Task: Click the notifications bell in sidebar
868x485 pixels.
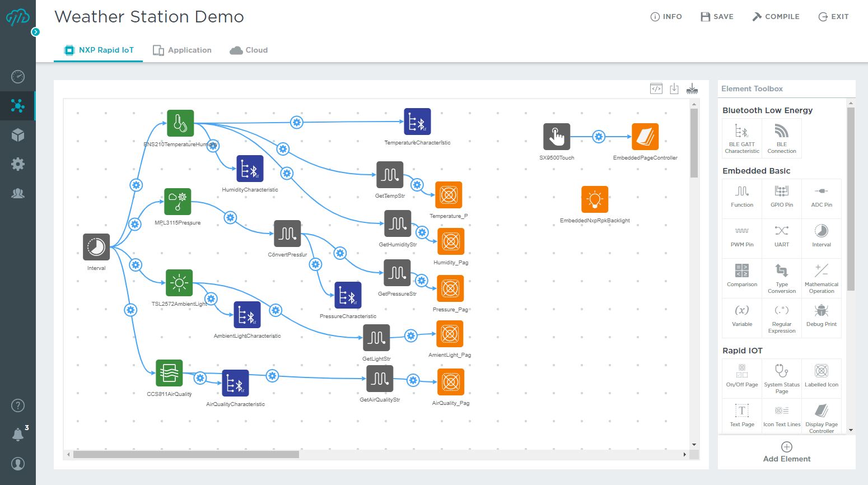Action: [x=18, y=434]
